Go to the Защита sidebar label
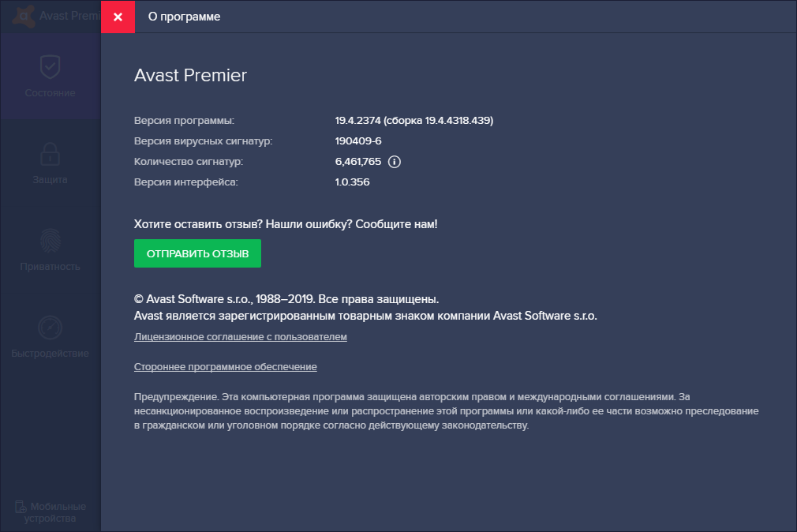 (50, 180)
